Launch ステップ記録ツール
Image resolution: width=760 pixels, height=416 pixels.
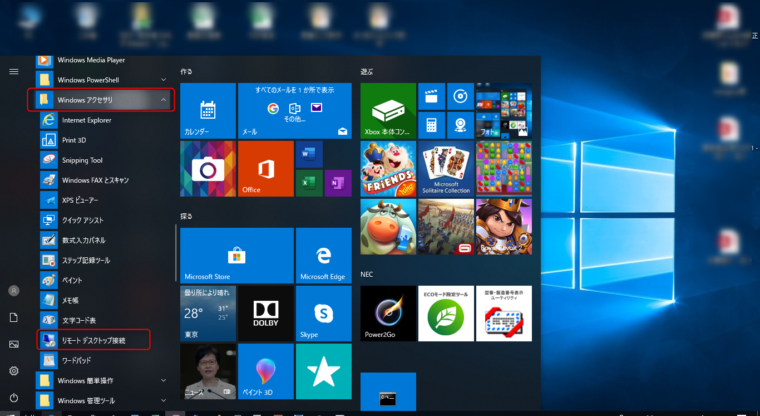(104, 260)
